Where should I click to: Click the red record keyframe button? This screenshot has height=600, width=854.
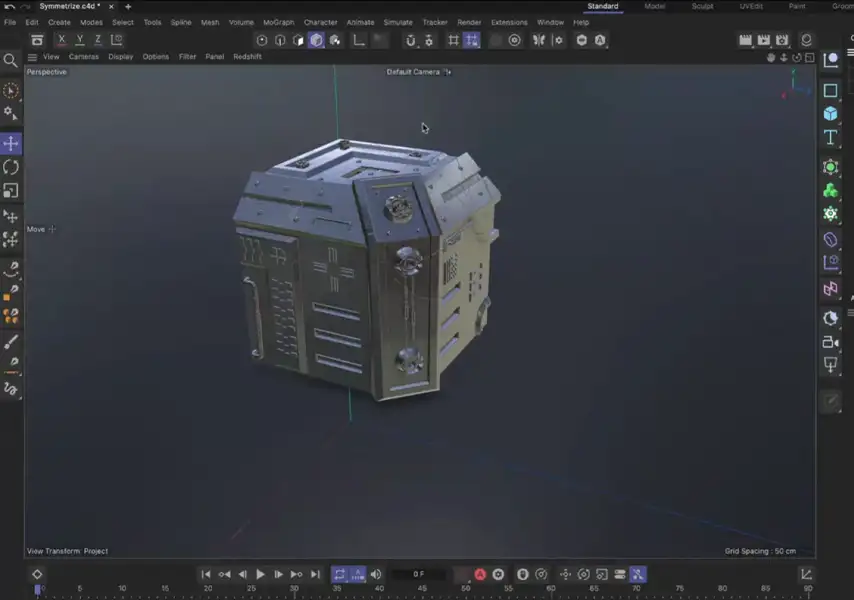point(480,574)
